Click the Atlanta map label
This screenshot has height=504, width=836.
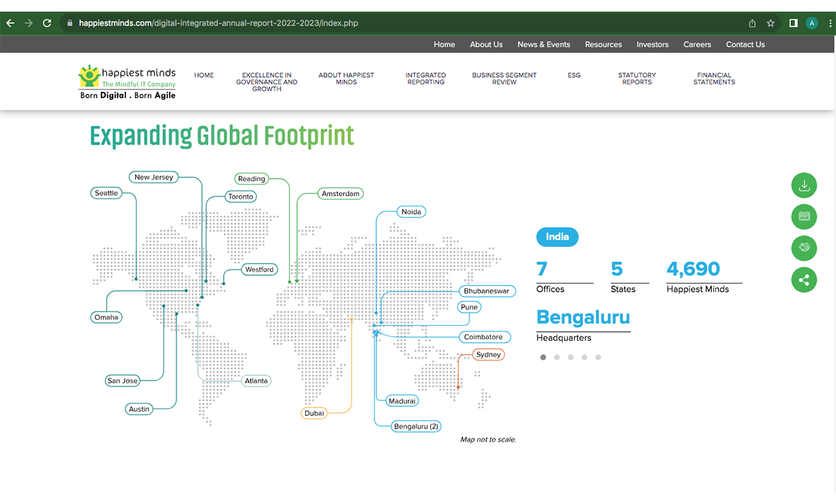256,381
